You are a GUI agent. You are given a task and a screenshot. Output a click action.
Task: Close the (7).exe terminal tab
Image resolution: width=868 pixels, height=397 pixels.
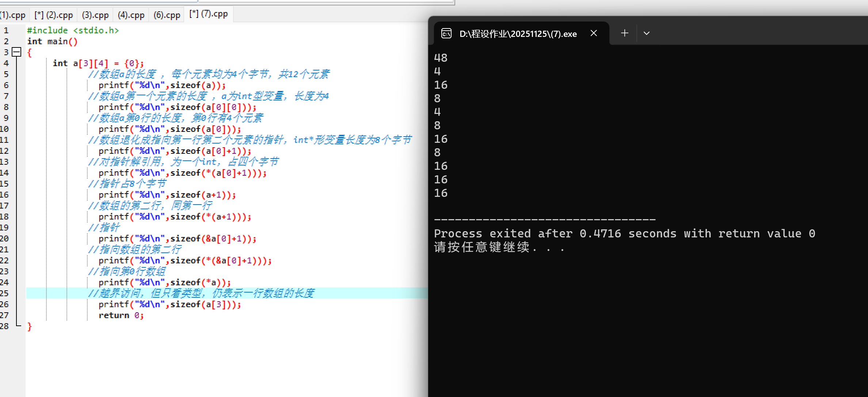594,33
